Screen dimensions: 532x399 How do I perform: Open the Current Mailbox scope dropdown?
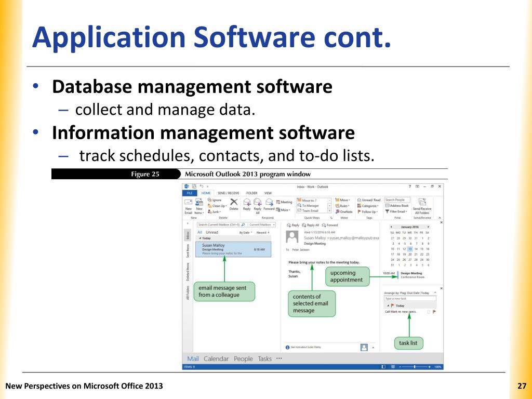coord(261,224)
